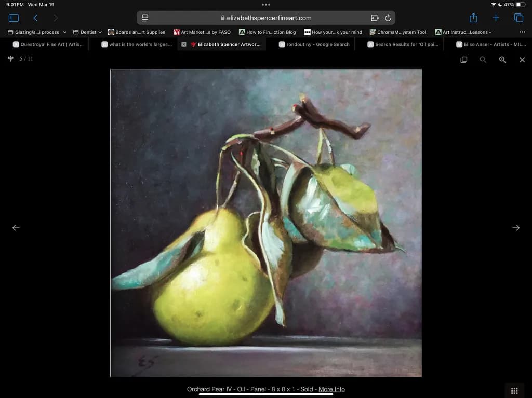Screen dimensions: 532x398
Task: Open the multitasking three-dot menu
Action: coord(266,5)
